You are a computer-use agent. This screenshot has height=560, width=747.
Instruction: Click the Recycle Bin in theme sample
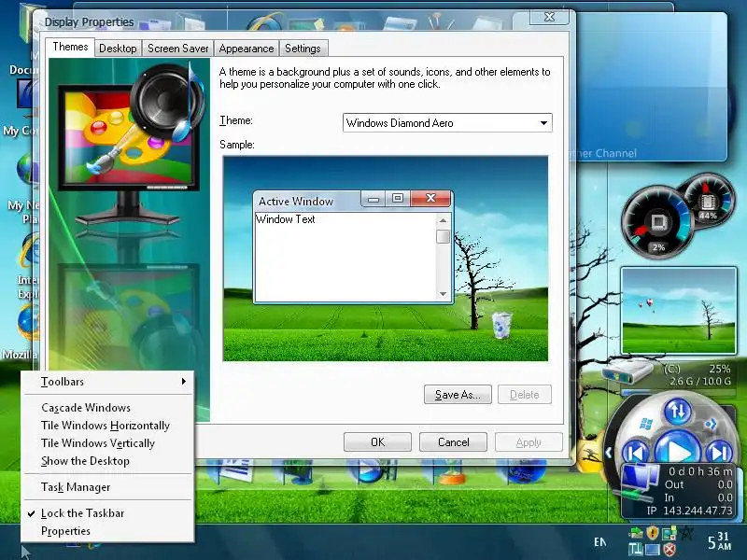tap(501, 325)
